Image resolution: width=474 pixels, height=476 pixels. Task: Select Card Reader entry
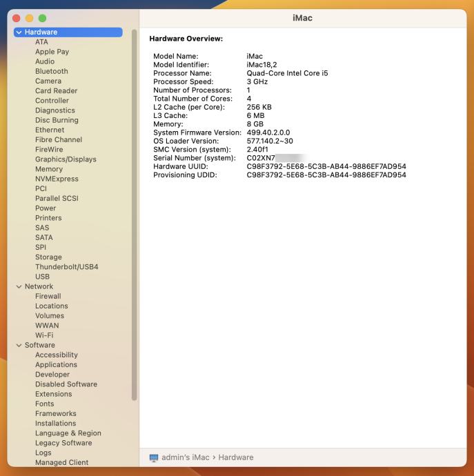[56, 91]
